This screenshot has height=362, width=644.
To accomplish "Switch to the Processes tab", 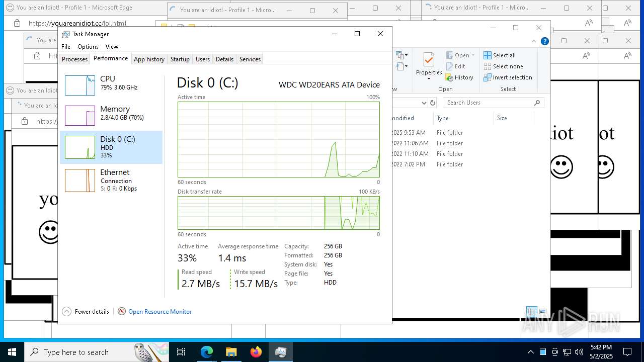I will coord(74,59).
